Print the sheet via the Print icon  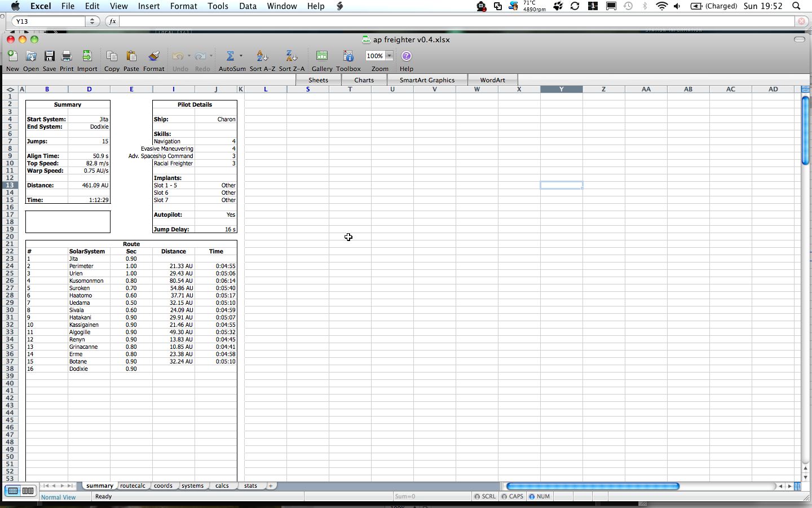click(67, 56)
